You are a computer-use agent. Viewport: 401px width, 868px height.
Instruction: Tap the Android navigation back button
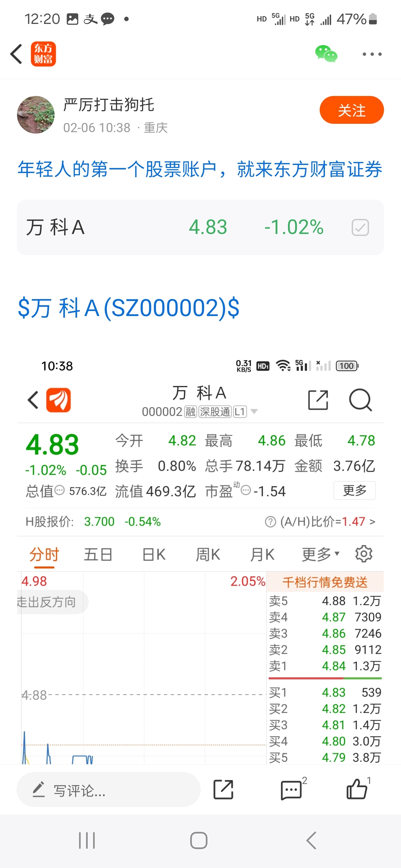(x=311, y=840)
